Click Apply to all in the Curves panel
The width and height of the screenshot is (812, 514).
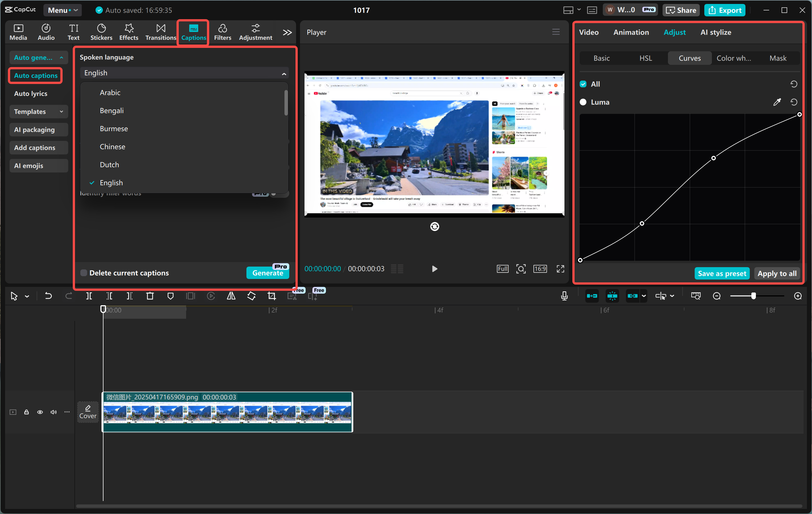[x=776, y=273]
